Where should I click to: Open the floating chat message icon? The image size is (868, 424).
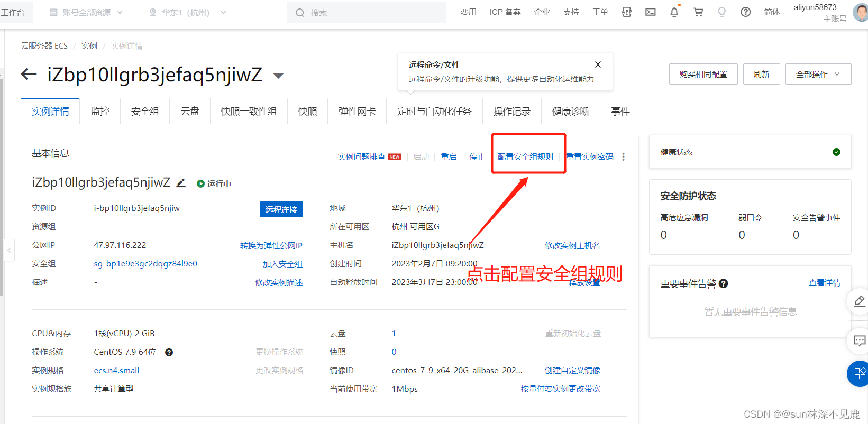(x=860, y=341)
